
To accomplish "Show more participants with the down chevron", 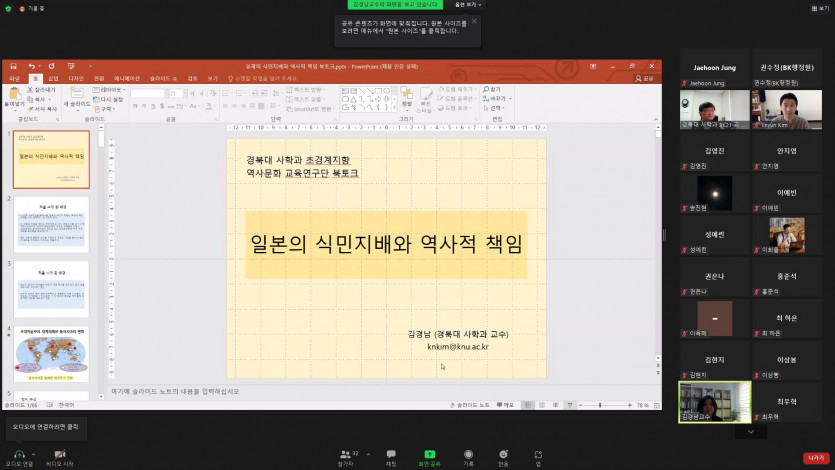I will coord(751,432).
